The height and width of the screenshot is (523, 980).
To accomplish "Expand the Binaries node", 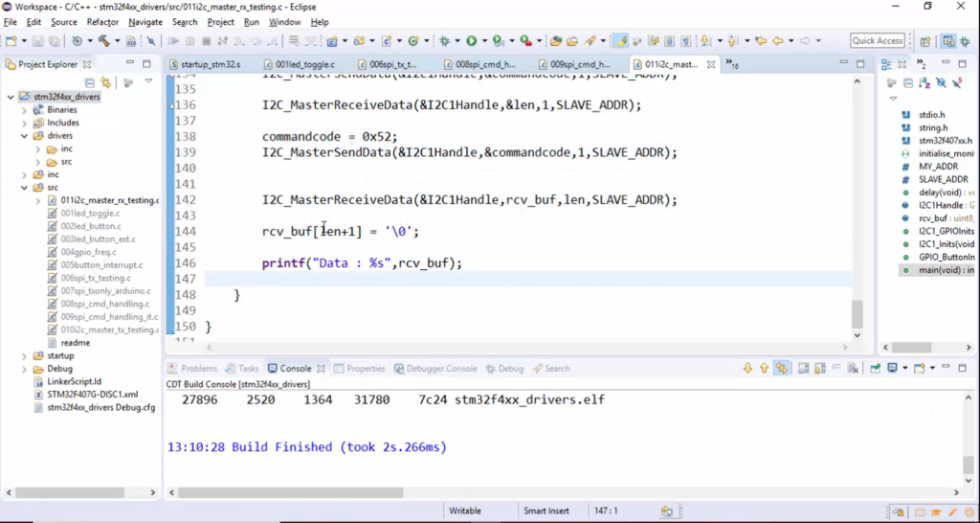I will [x=24, y=110].
